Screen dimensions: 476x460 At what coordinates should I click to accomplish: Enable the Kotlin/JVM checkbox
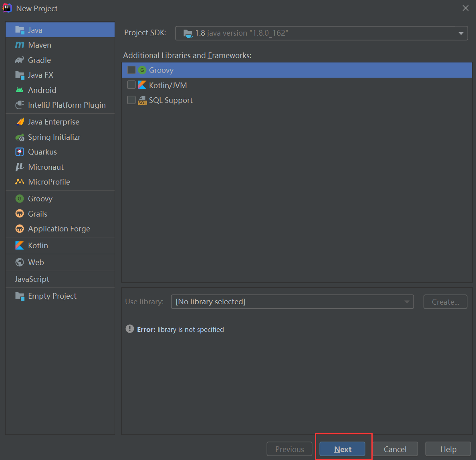tap(131, 85)
